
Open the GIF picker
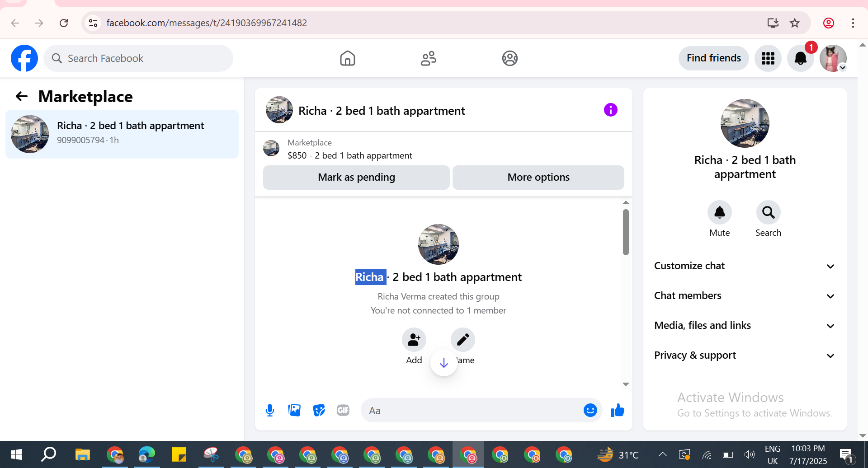tap(343, 410)
